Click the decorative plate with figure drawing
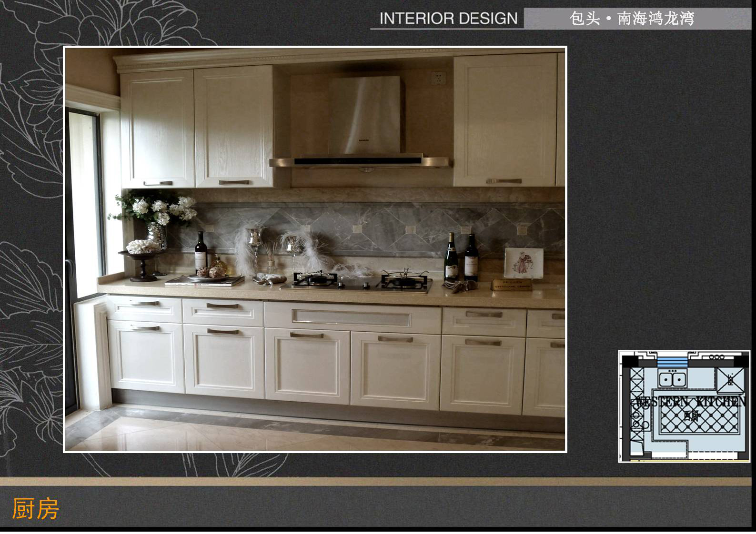Image resolution: width=756 pixels, height=534 pixels. coord(524,263)
